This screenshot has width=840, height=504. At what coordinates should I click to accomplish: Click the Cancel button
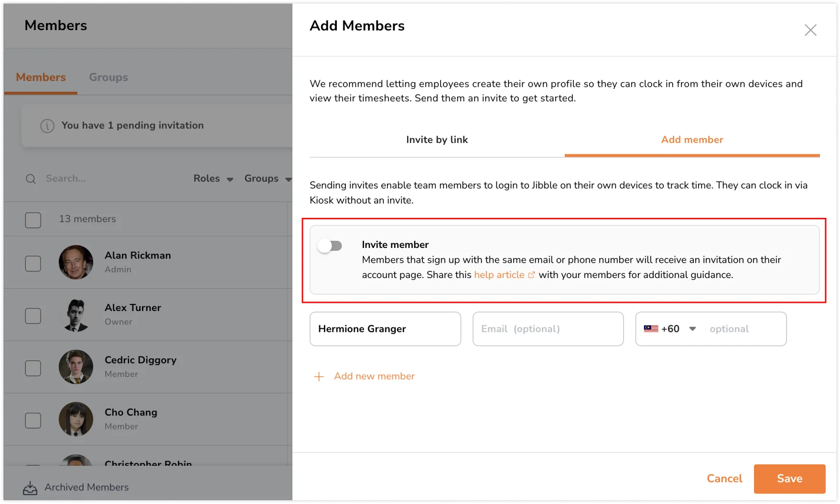[724, 479]
